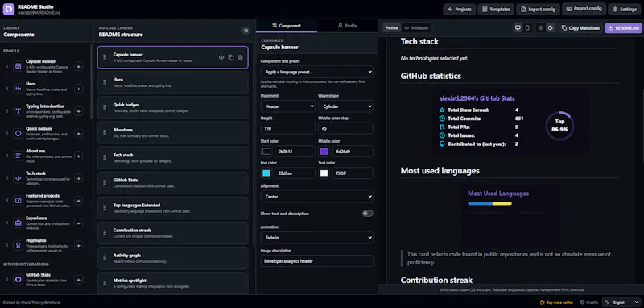Open the Wave shape dropdown set to Cylinder

(x=345, y=106)
